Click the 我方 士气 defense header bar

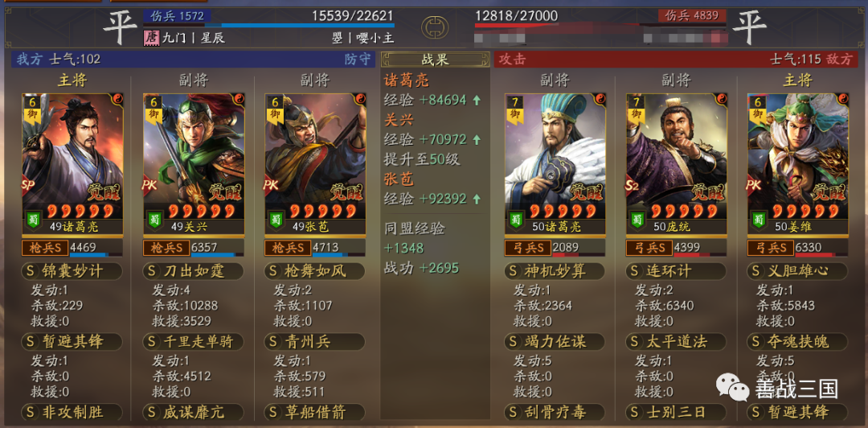pyautogui.click(x=193, y=60)
